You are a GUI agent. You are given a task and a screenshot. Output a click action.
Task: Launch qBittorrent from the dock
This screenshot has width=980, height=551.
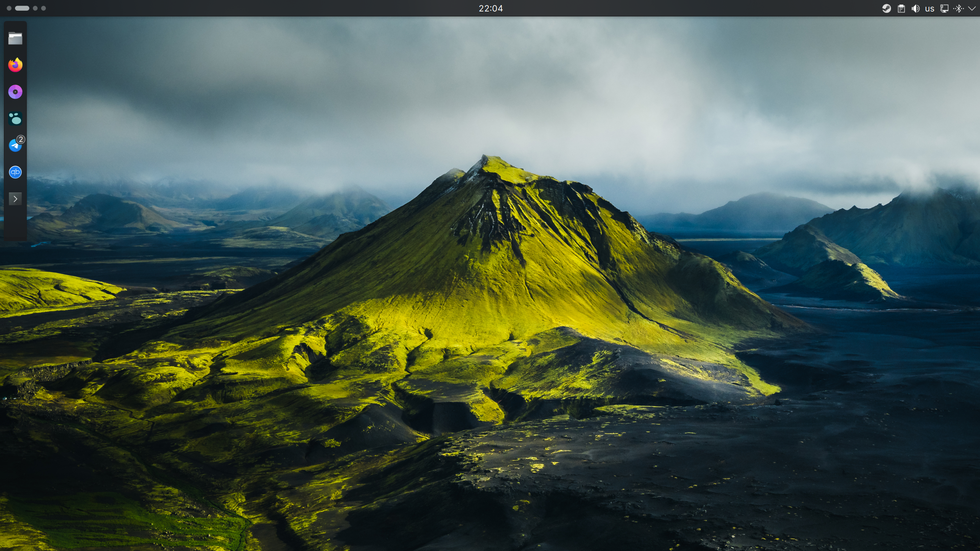pos(15,172)
